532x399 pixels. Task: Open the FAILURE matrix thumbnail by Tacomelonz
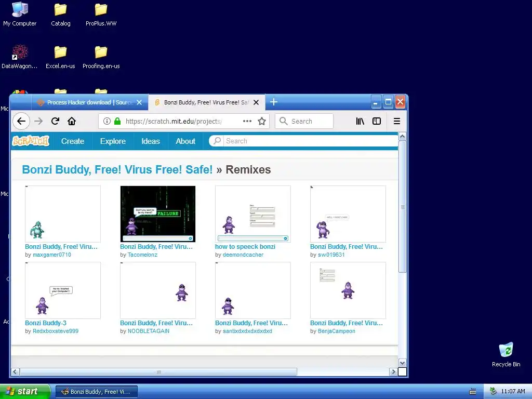(x=158, y=214)
